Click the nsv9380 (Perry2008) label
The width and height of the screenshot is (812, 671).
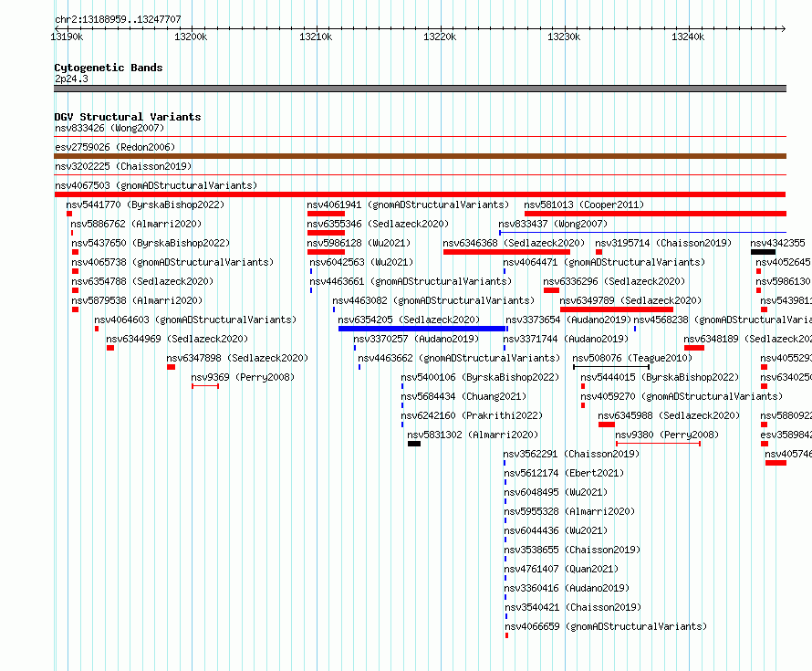[x=667, y=435]
